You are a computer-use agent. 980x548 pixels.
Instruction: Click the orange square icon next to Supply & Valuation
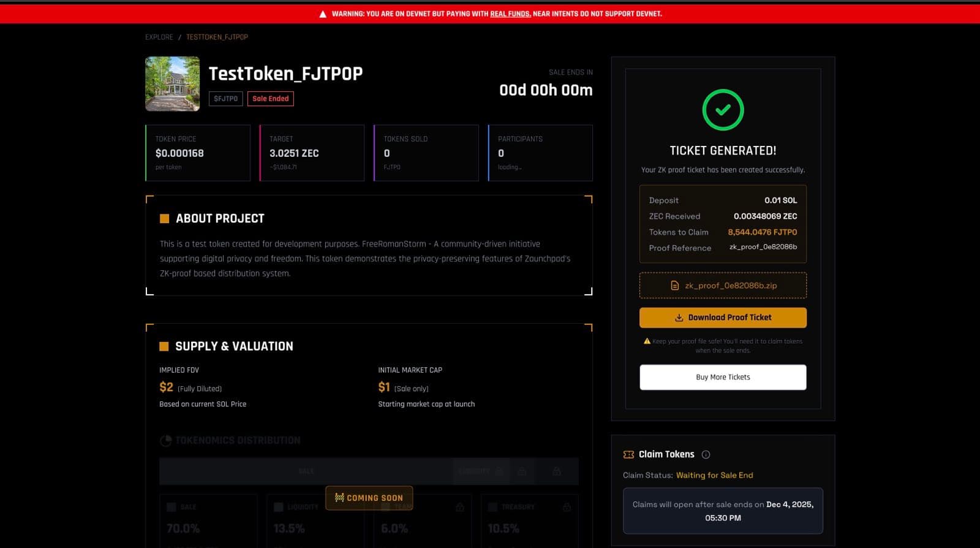(x=164, y=347)
